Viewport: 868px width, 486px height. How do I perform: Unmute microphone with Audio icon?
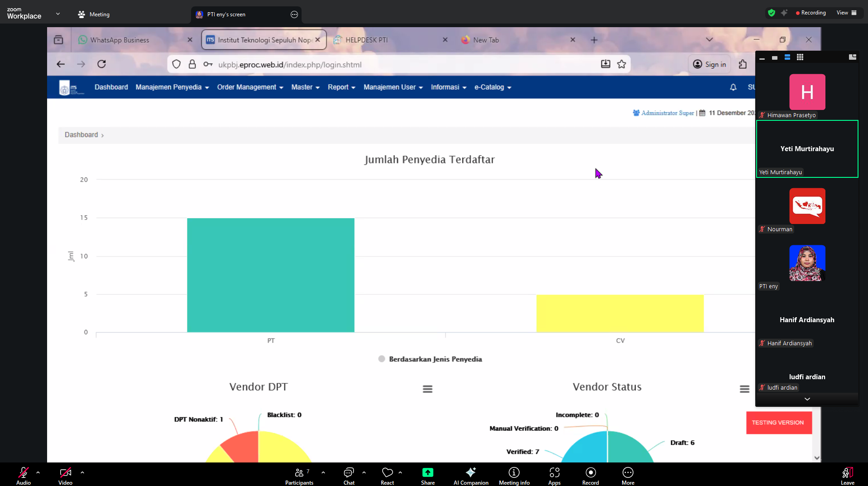[24, 473]
